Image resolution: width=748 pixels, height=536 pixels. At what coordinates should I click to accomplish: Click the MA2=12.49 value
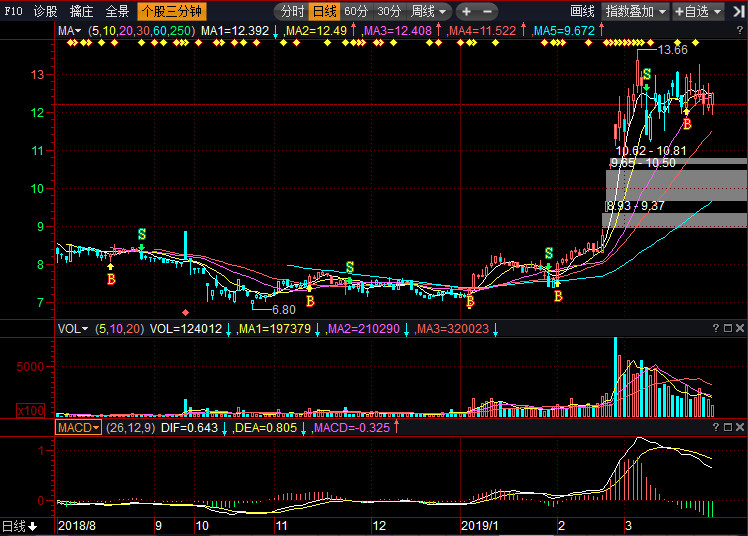point(316,31)
